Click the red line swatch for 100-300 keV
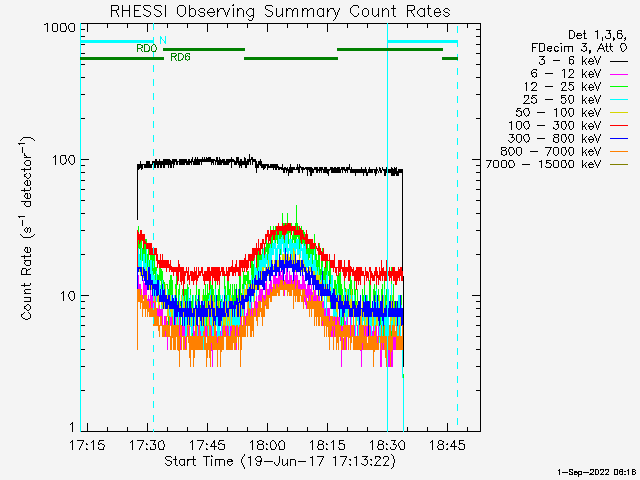Image resolution: width=640 pixels, height=480 pixels. [619, 126]
